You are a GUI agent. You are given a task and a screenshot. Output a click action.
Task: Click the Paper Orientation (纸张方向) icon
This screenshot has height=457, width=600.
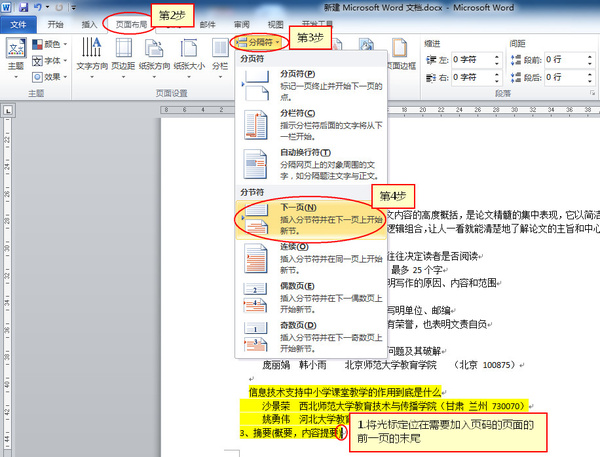pyautogui.click(x=153, y=55)
